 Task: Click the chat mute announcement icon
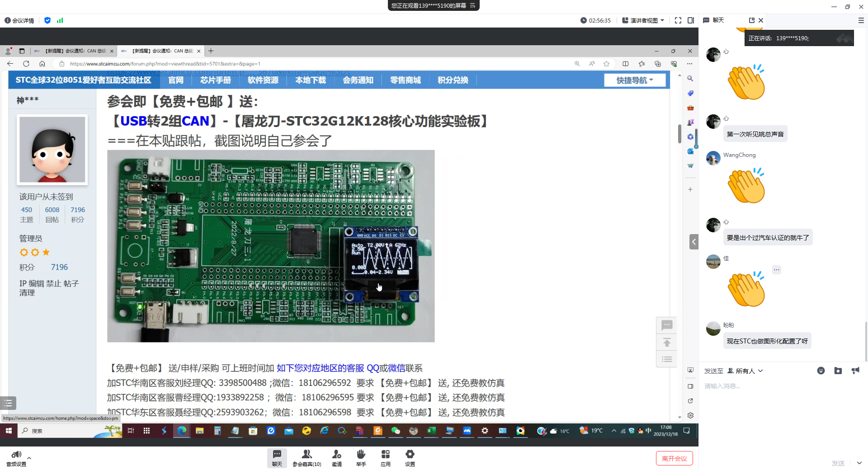(855, 371)
